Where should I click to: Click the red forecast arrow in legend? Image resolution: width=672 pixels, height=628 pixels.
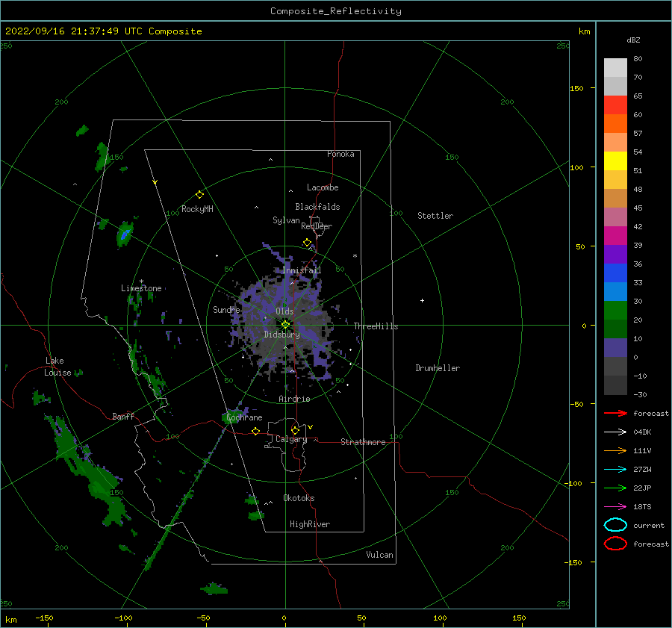coord(615,413)
